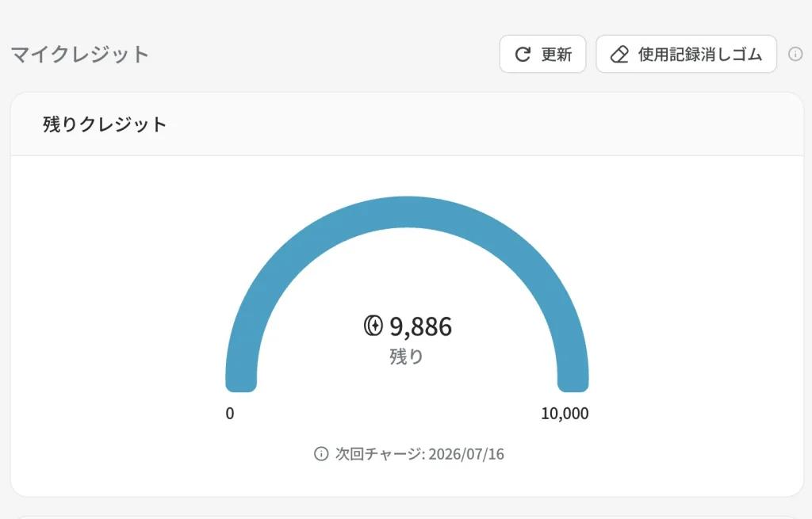This screenshot has width=812, height=519.
Task: Click the マイクレジット page heading
Action: [x=80, y=55]
